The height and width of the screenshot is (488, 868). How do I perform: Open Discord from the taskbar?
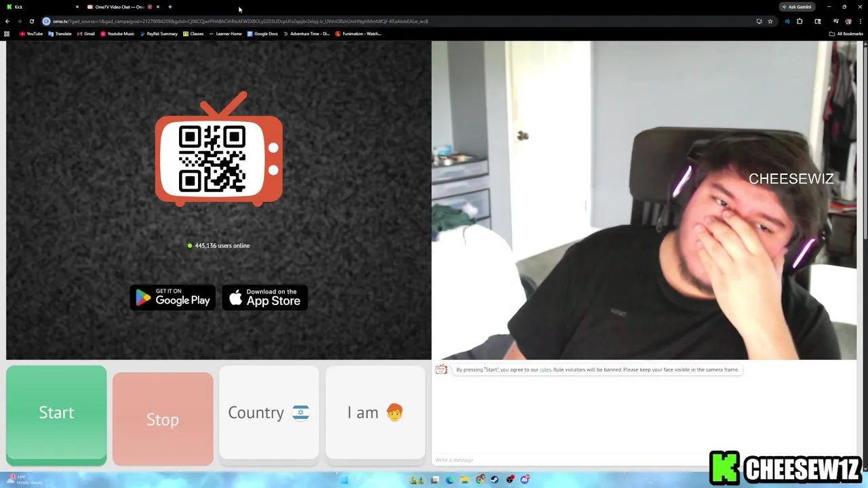(525, 480)
